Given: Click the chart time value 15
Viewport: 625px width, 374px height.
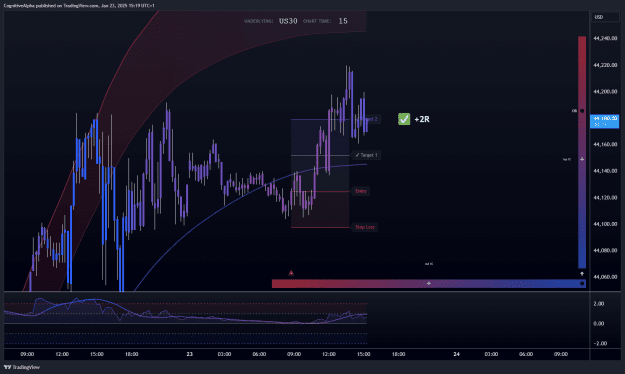Looking at the screenshot, I should click(x=343, y=21).
